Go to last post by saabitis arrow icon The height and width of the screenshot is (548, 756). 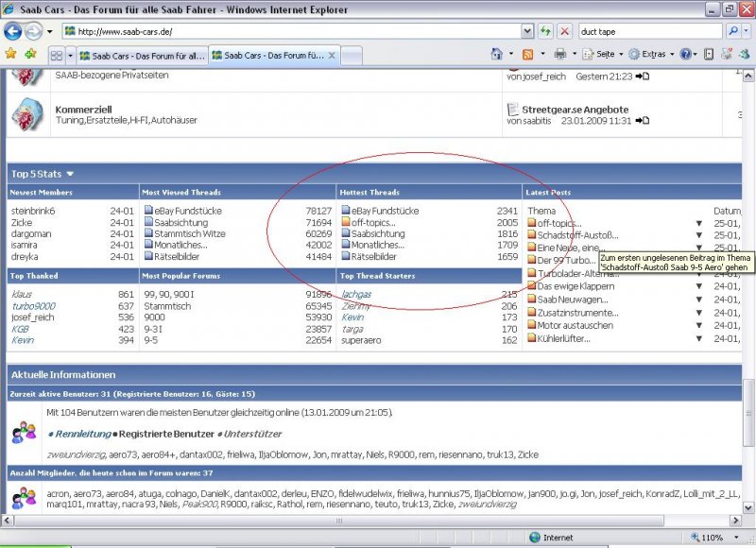(642, 121)
